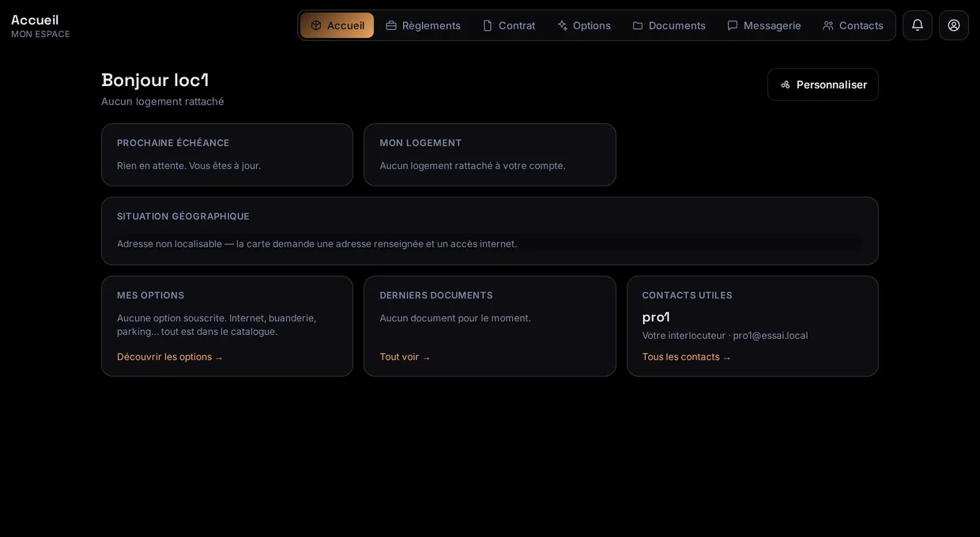Click the pro1@essai.local interlocutor line

point(725,336)
